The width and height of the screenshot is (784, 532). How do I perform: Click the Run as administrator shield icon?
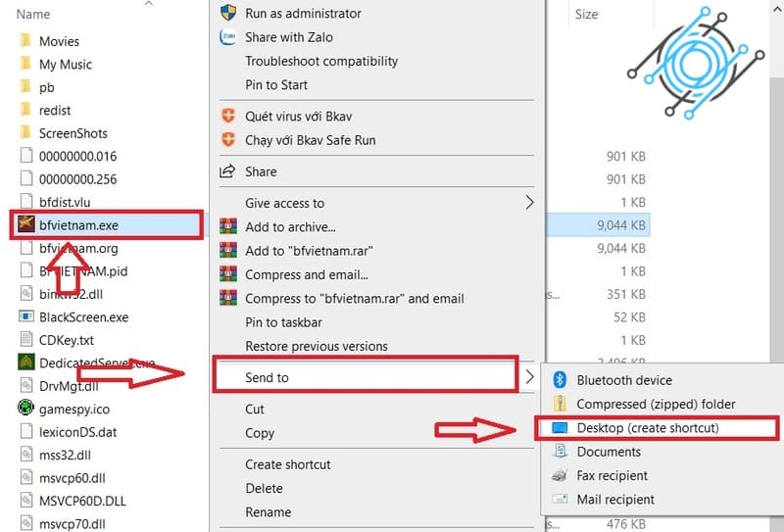228,13
